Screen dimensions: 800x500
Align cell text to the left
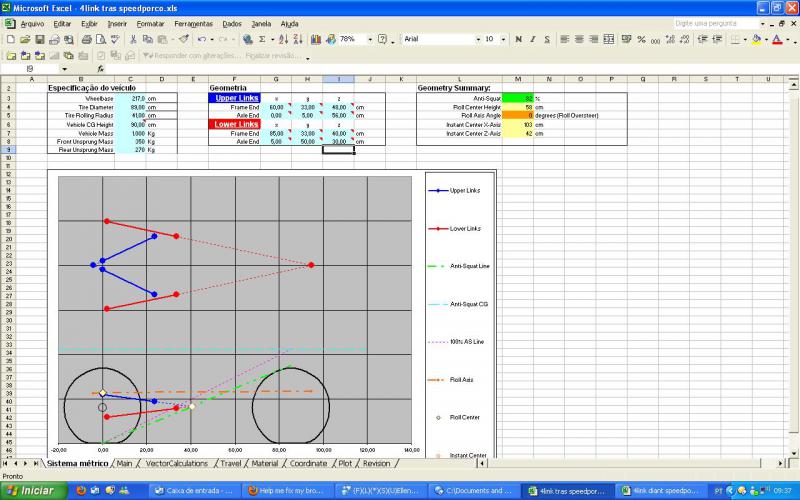(x=565, y=39)
